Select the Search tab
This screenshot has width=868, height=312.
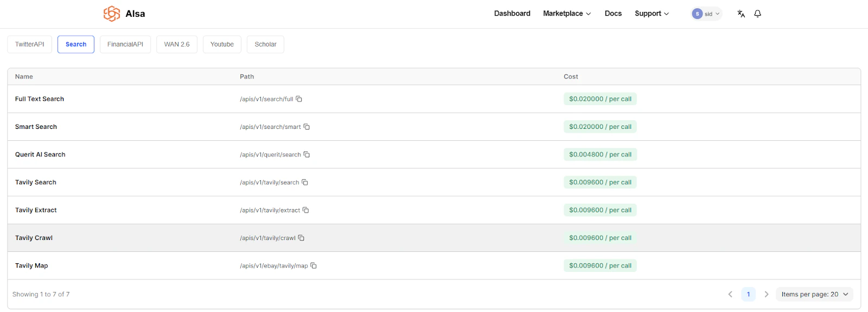(x=76, y=44)
